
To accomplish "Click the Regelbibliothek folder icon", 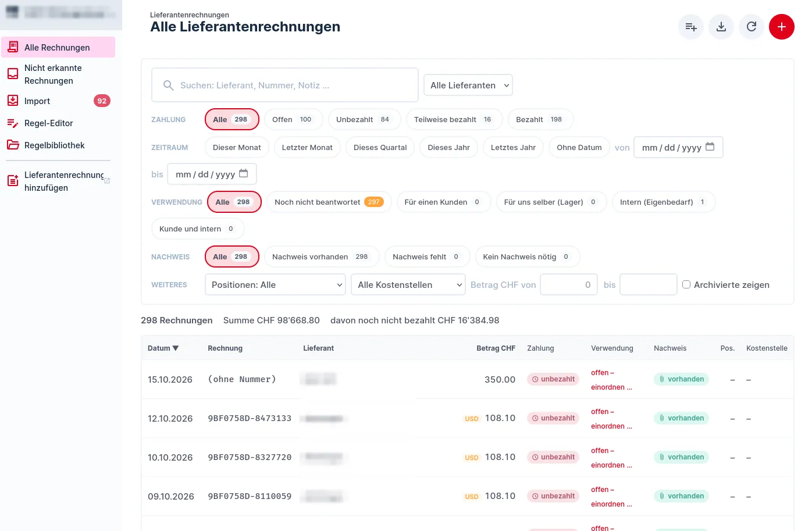I will pyautogui.click(x=13, y=145).
